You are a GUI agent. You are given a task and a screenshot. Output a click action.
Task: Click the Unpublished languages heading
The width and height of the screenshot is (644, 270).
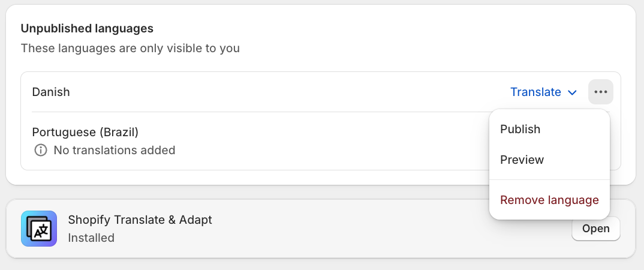(x=87, y=28)
